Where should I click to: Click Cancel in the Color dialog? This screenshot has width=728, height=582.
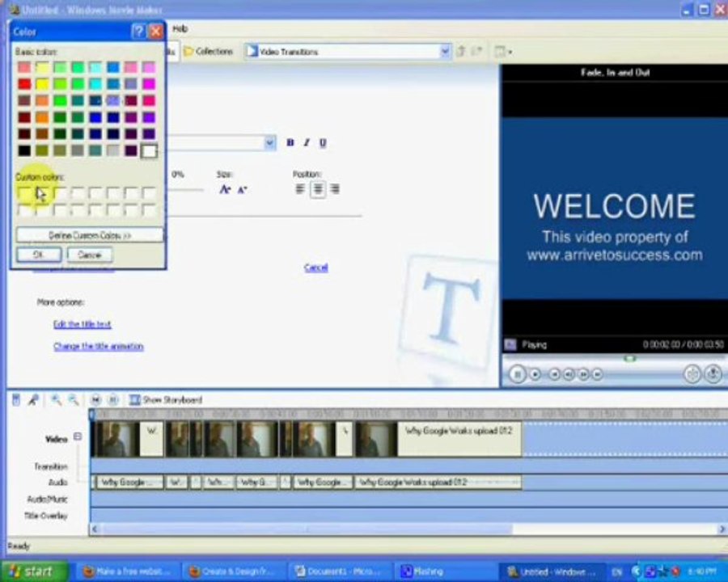tap(89, 255)
